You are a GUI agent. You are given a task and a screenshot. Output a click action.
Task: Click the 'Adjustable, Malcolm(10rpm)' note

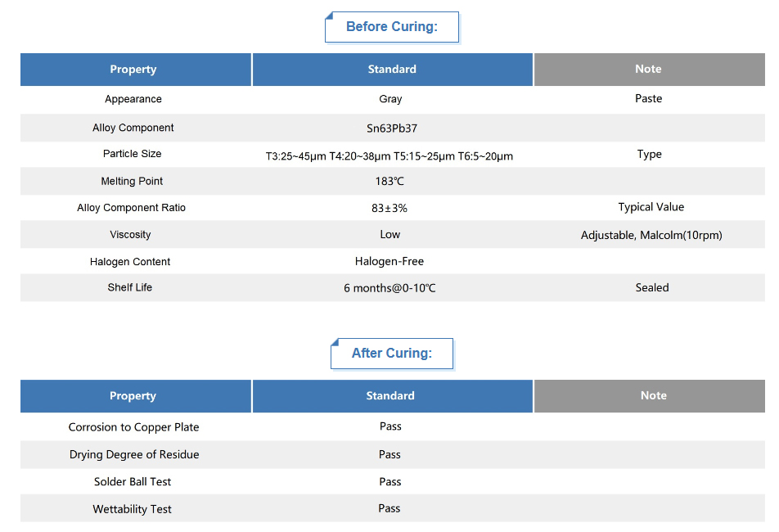click(651, 235)
